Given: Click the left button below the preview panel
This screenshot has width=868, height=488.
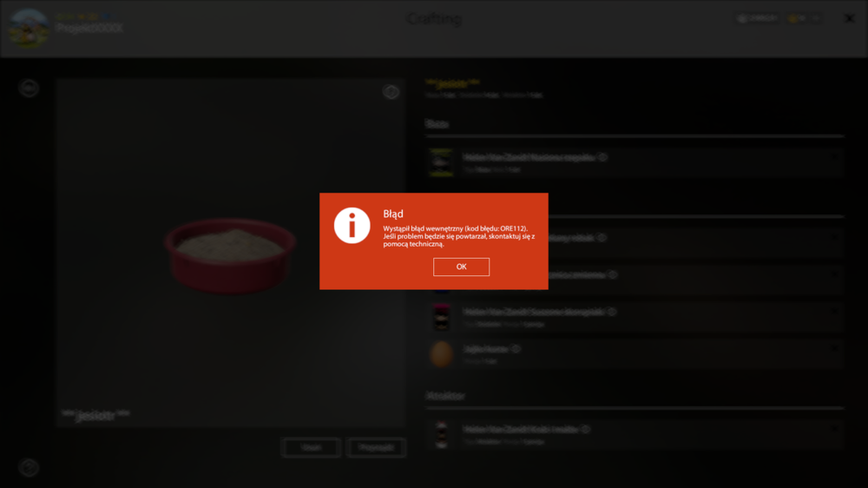Looking at the screenshot, I should pyautogui.click(x=311, y=447).
